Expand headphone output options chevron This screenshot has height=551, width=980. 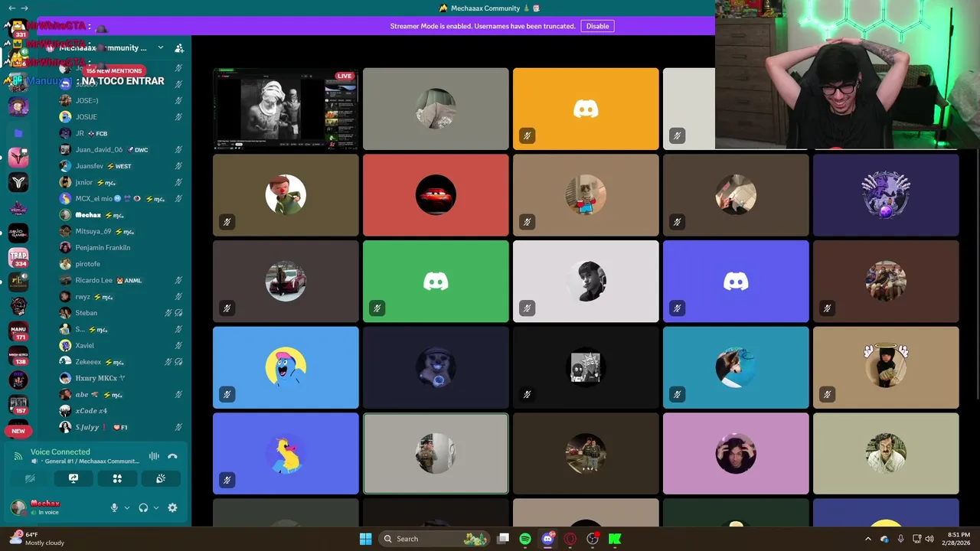[x=156, y=507]
